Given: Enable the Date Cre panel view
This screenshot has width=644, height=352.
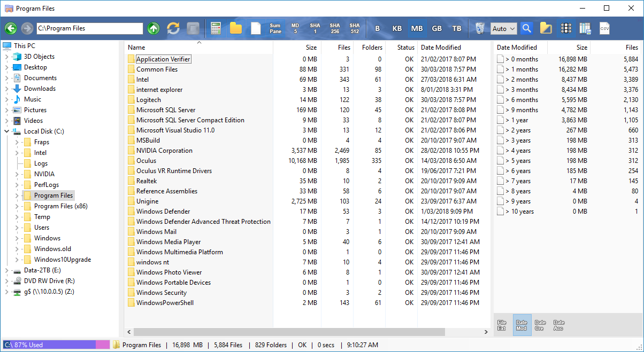Looking at the screenshot, I should coord(540,325).
